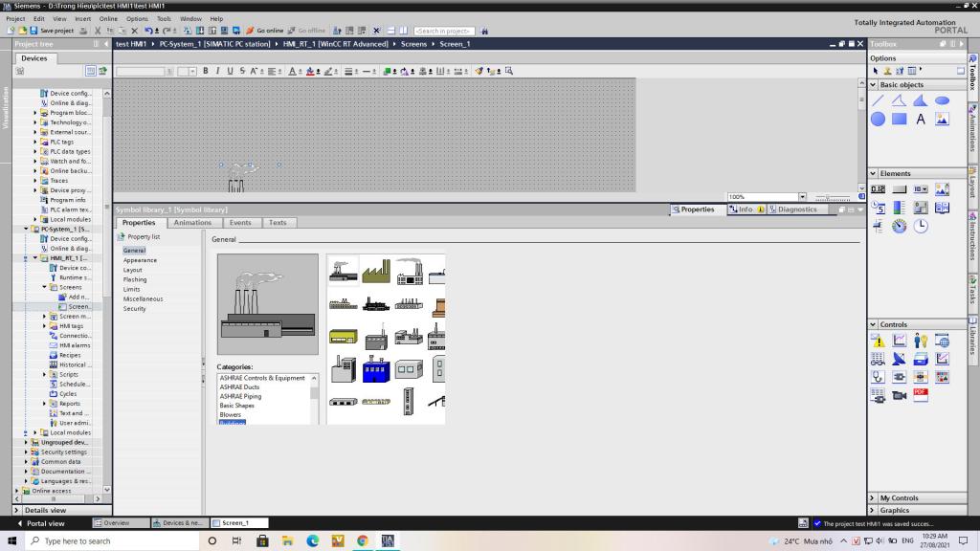Image resolution: width=980 pixels, height=551 pixels.
Task: Expand the My Controls section
Action: [873, 497]
